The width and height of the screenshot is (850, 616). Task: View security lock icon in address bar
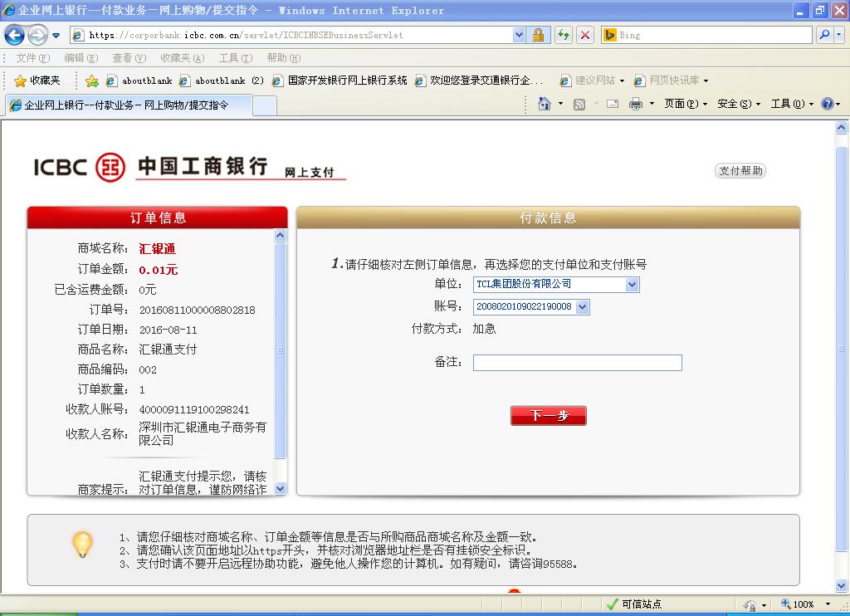(x=538, y=35)
